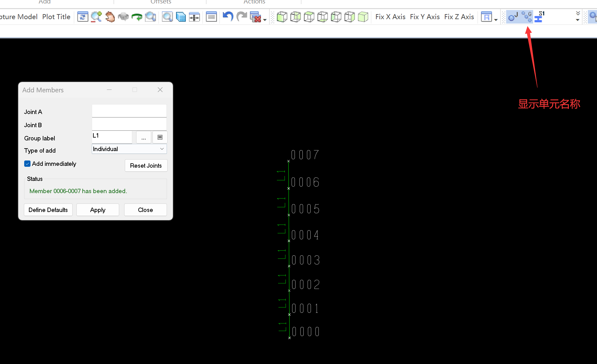
Task: Uncheck the Add immediately checkbox
Action: pyautogui.click(x=27, y=164)
